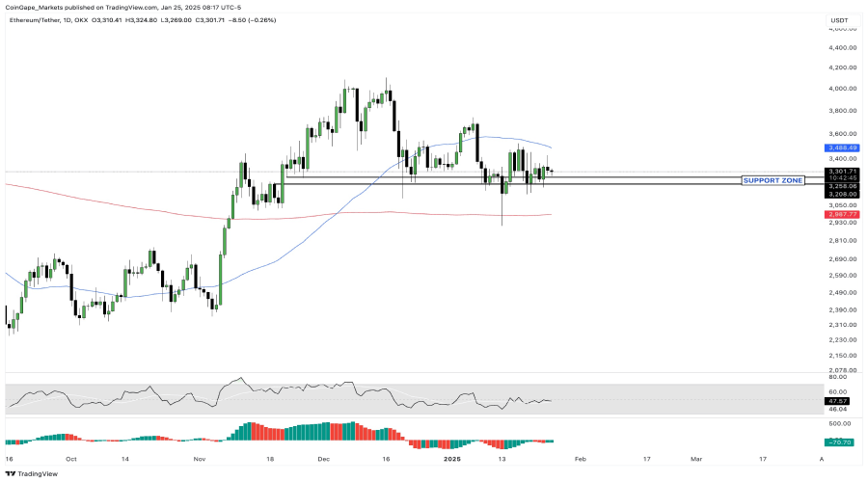Click the 2,390.00 price axis label
868x482 pixels.
point(843,309)
